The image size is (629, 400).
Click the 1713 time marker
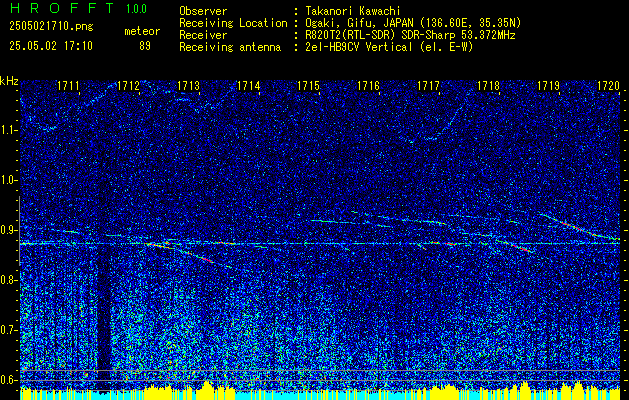pos(188,85)
